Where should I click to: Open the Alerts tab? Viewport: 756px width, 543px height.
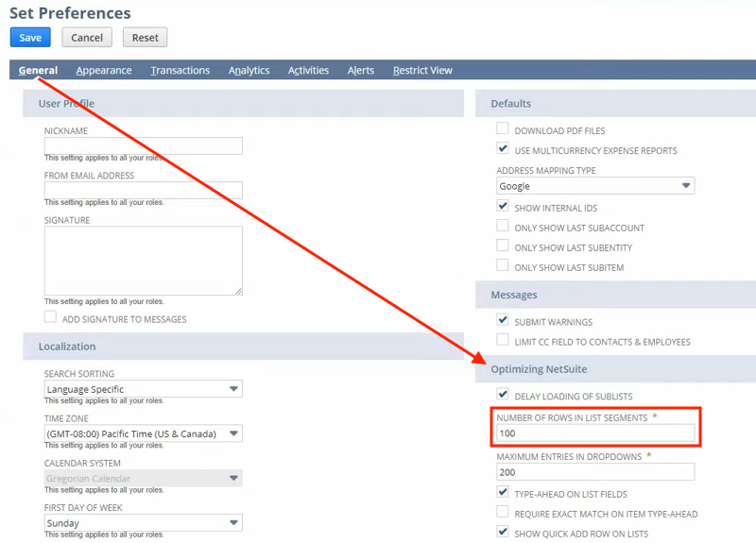tap(360, 70)
